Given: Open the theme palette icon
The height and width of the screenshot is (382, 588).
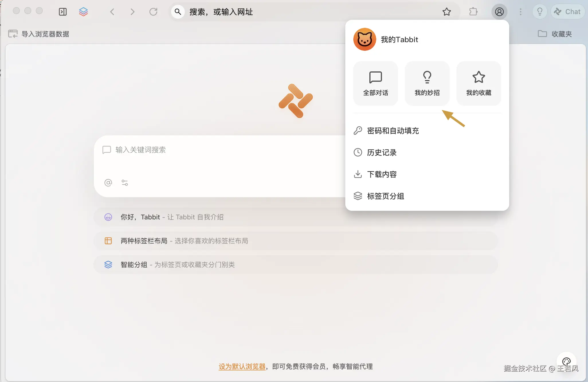Looking at the screenshot, I should [566, 361].
